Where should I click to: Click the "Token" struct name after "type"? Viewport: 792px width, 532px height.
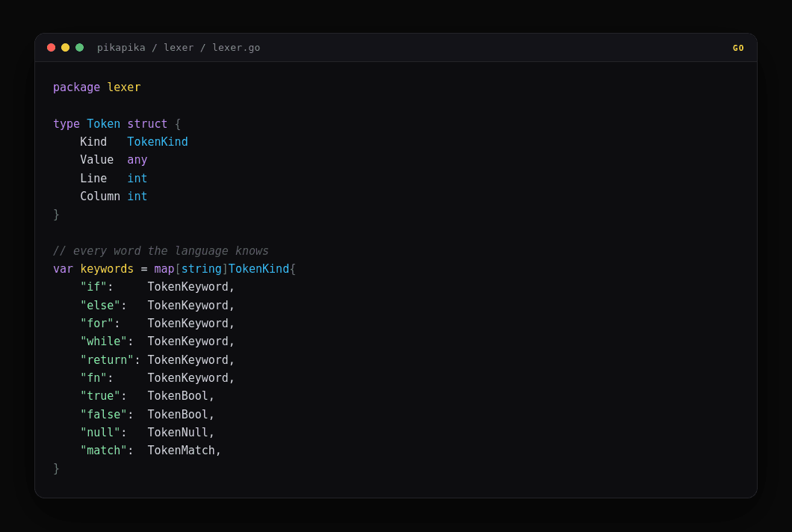(x=104, y=124)
